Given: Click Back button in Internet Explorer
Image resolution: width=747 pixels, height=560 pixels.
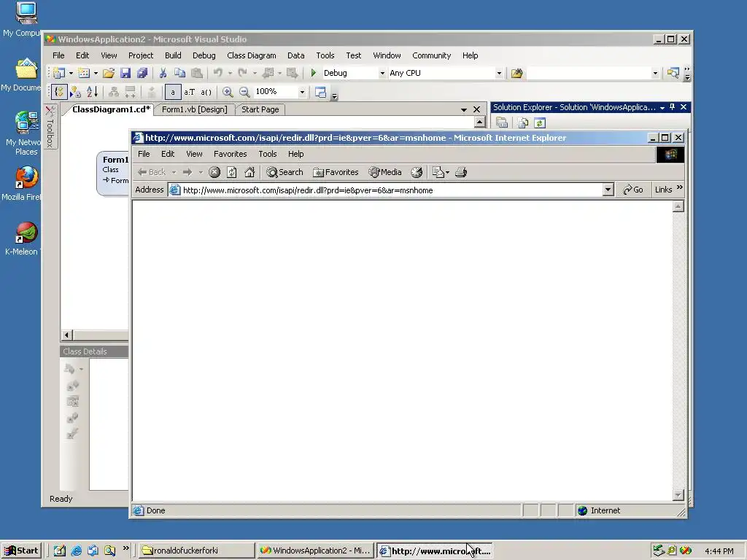Looking at the screenshot, I should pyautogui.click(x=152, y=172).
